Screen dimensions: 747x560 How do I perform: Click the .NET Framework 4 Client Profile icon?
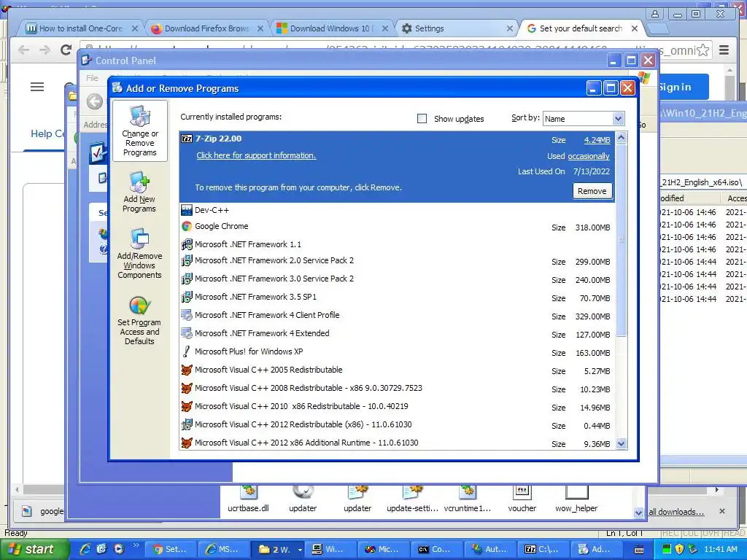tap(187, 315)
